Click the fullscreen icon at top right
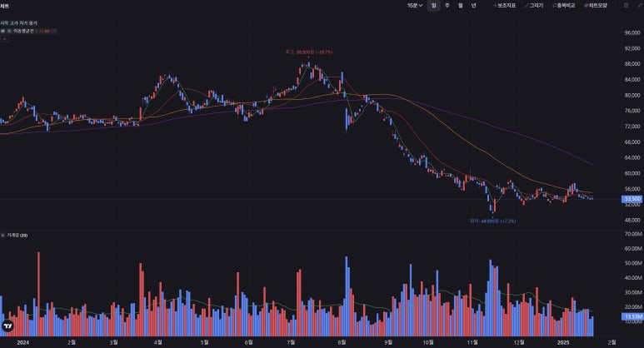644x348 pixels. tap(637, 5)
